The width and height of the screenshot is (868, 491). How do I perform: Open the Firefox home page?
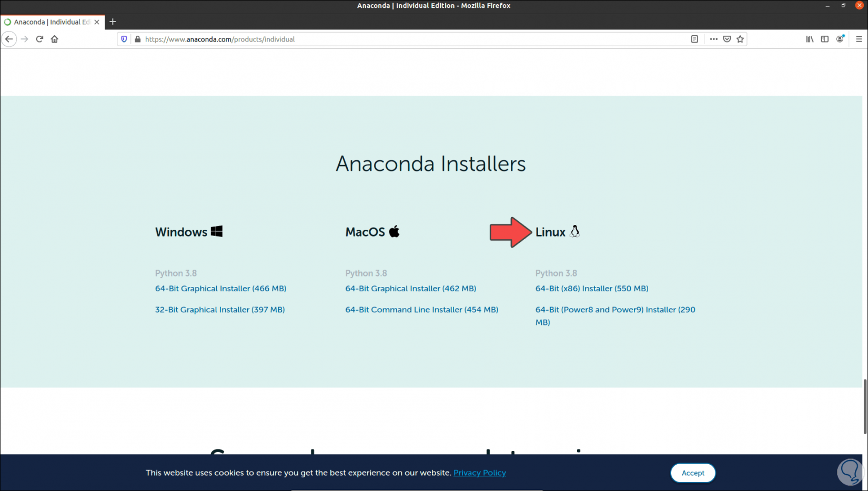55,39
